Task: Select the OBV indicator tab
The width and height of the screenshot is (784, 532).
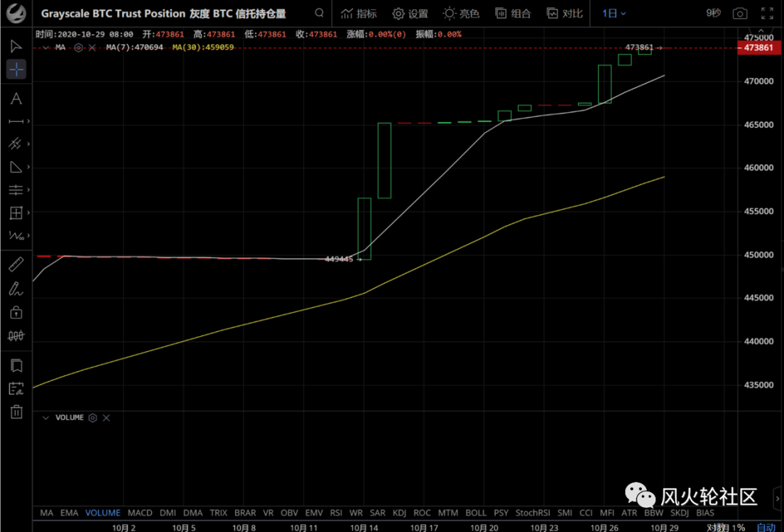Action: [289, 513]
